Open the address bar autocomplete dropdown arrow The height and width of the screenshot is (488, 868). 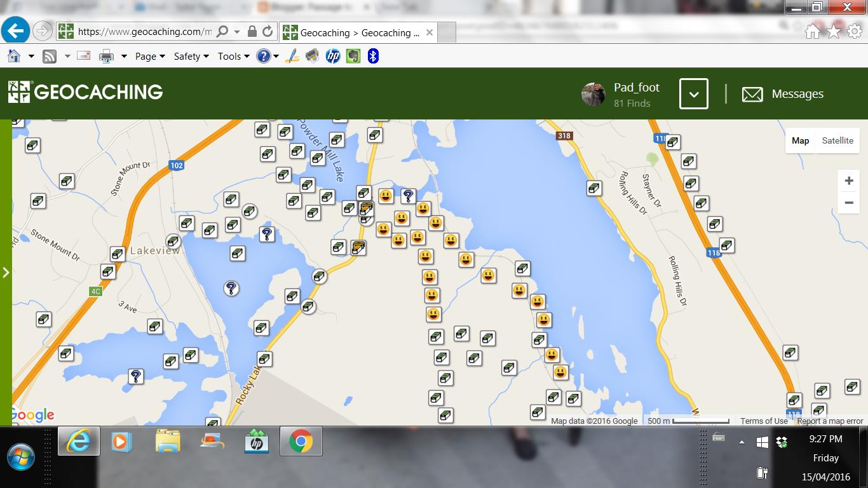236,31
